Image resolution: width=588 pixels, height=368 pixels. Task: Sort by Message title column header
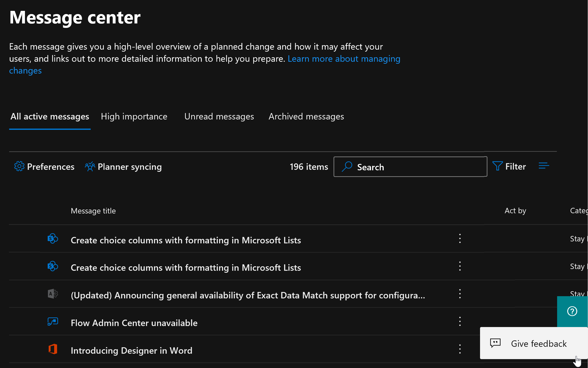click(x=93, y=211)
